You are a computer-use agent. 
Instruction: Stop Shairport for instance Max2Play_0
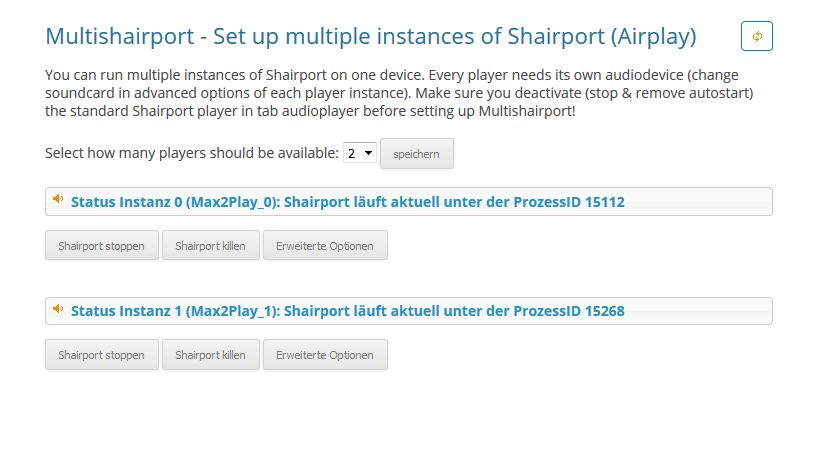tap(102, 246)
